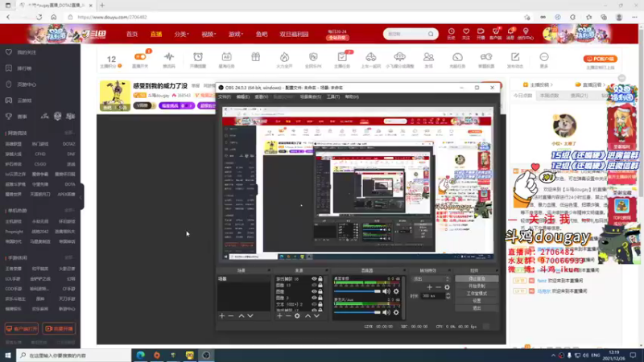This screenshot has width=644, height=362.
Task: Click the OBS icon in Windows taskbar
Action: 206,355
